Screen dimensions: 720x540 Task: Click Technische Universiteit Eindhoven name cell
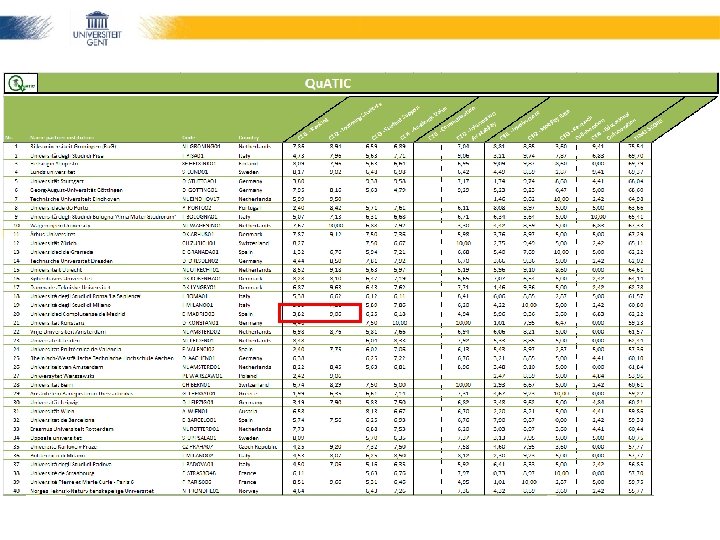pos(75,199)
